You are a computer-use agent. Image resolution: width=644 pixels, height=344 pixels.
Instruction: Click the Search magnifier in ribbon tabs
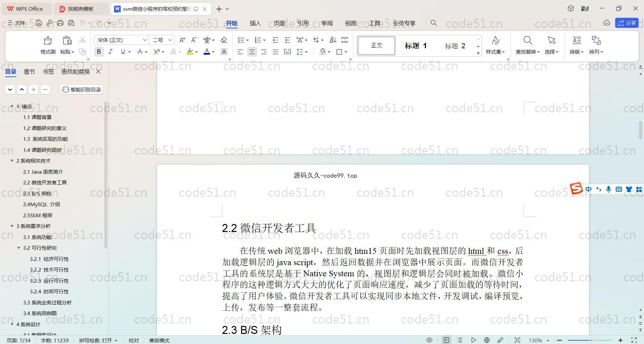[434, 23]
